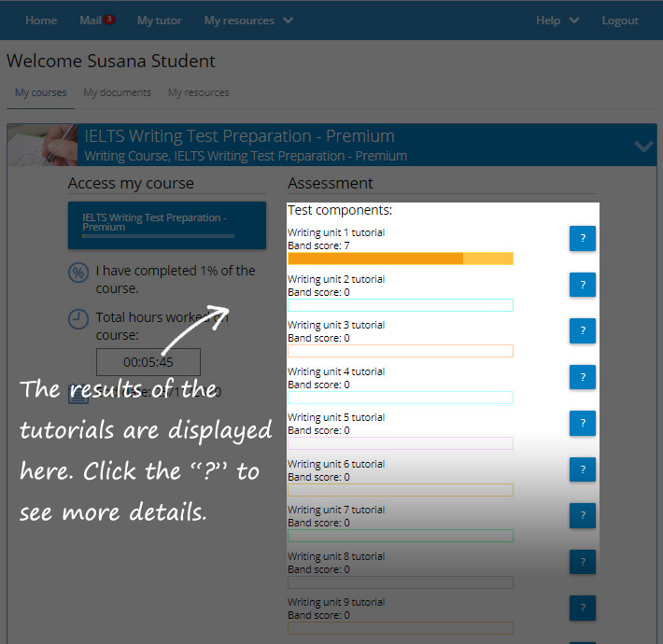The height and width of the screenshot is (644, 663).
Task: Click the Access my course heading
Action: [x=131, y=183]
